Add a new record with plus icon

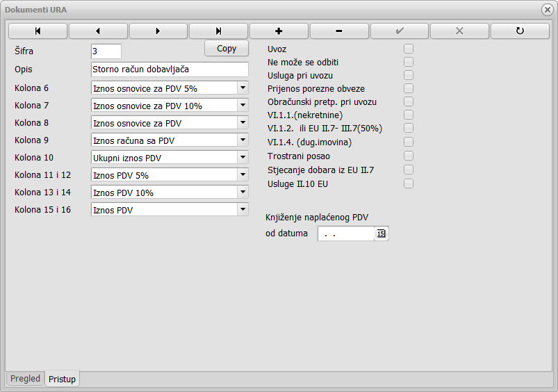point(279,31)
